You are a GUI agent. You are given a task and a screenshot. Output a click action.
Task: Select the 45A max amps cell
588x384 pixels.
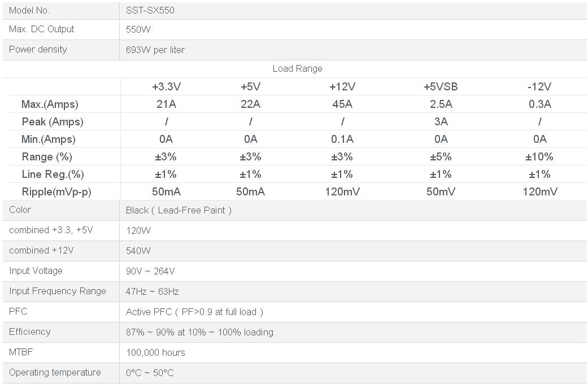click(342, 104)
